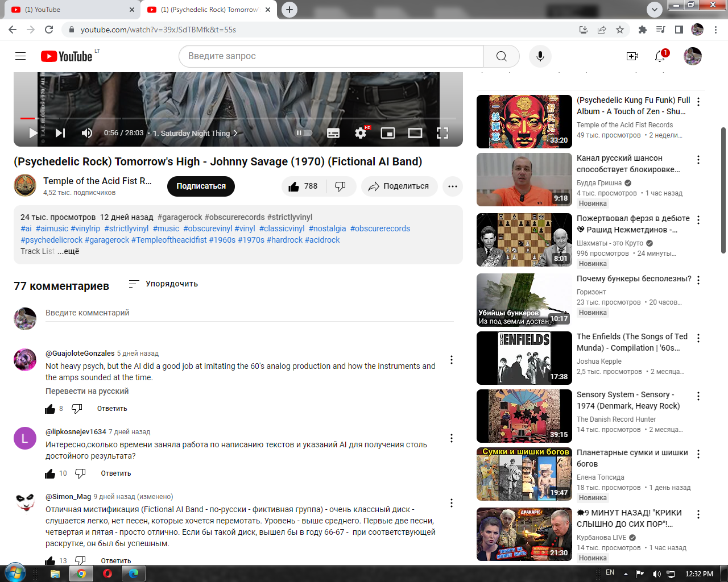Viewport: 728px width, 582px height.
Task: Open options for @GuajoloteGonzales comment
Action: 452,360
